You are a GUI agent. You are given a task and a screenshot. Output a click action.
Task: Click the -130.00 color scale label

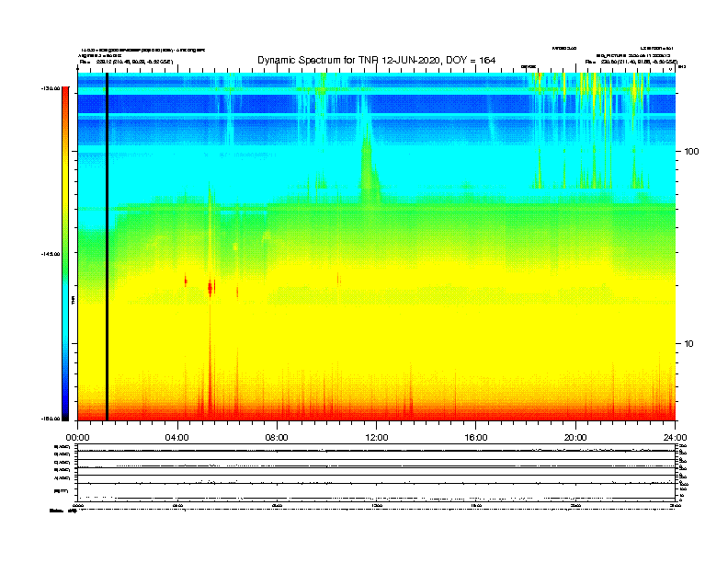click(x=51, y=88)
